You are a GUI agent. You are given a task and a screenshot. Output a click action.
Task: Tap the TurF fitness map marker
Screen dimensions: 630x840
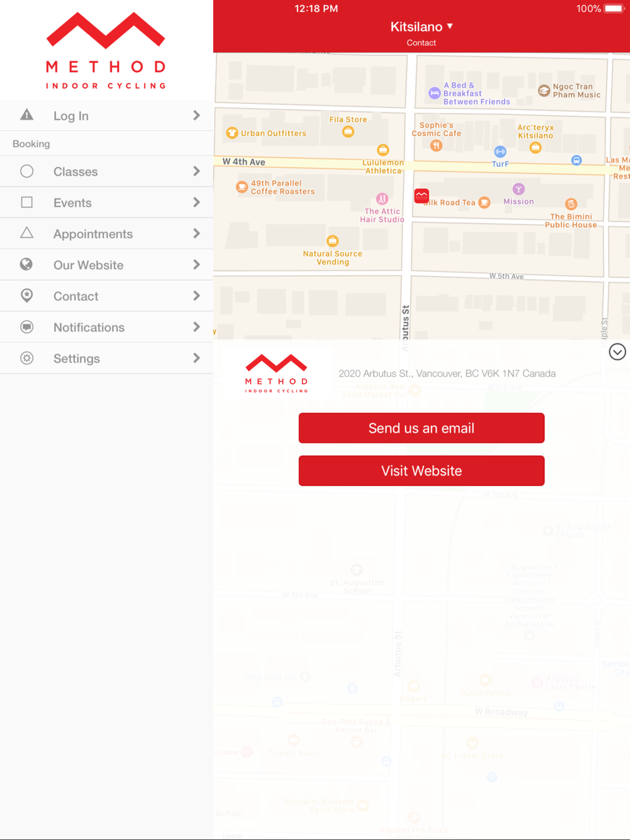(500, 152)
